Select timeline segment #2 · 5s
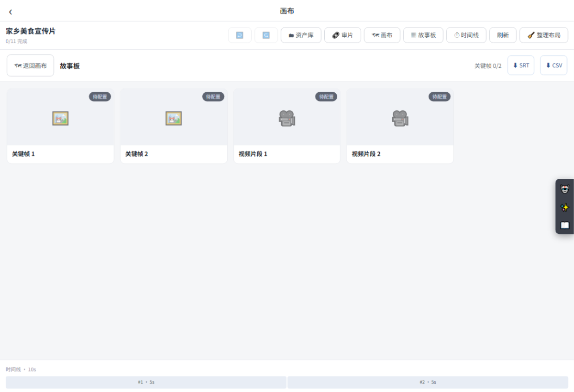This screenshot has width=574, height=392. coord(428,382)
